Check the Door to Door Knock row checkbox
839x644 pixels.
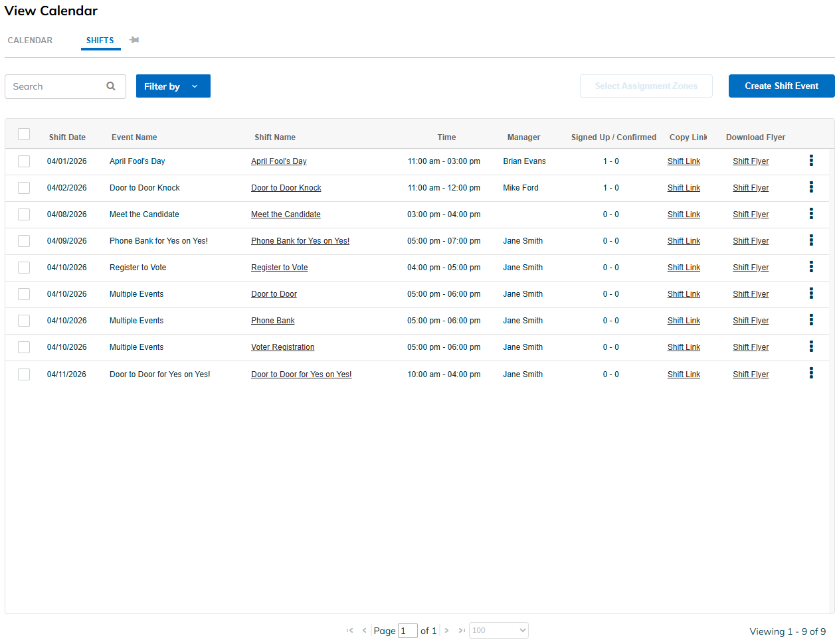pos(24,188)
